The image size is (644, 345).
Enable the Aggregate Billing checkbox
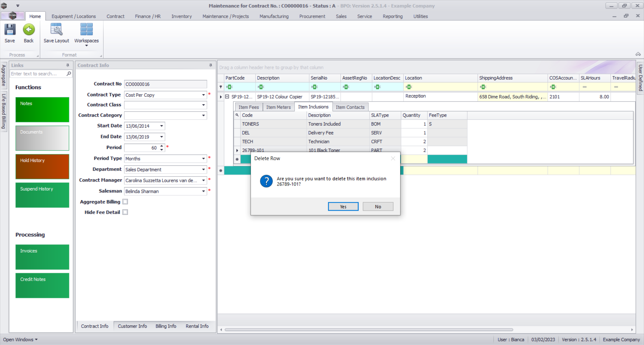pyautogui.click(x=125, y=202)
